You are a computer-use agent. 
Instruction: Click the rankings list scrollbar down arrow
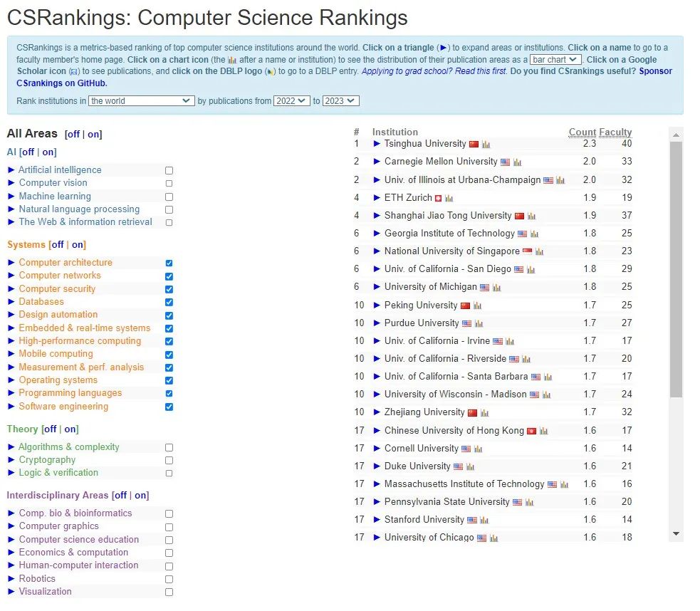676,534
